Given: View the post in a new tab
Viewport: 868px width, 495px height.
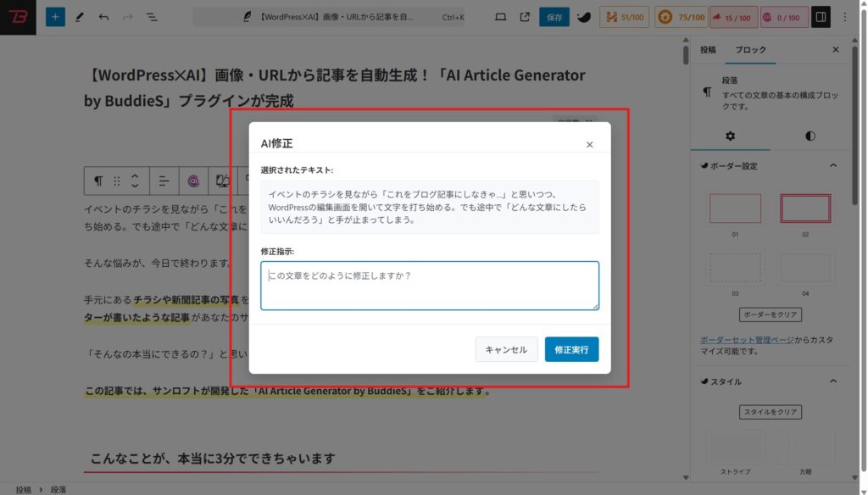Looking at the screenshot, I should tap(525, 17).
